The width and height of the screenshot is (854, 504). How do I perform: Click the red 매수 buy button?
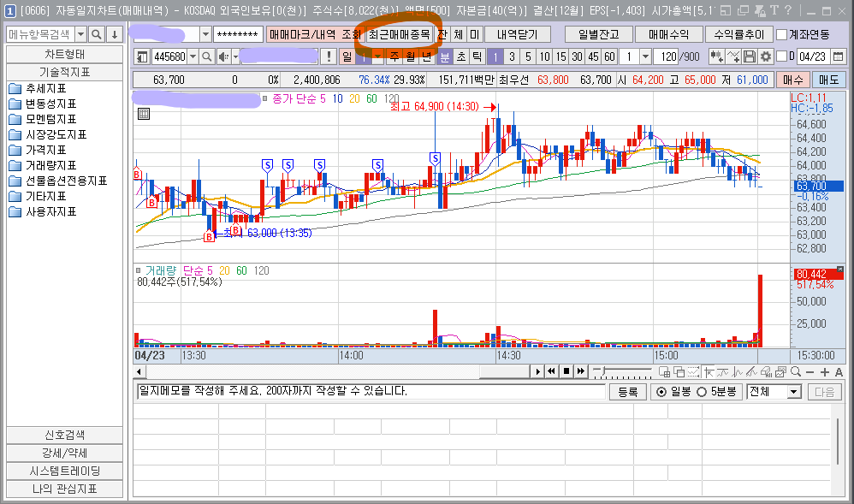(x=792, y=80)
